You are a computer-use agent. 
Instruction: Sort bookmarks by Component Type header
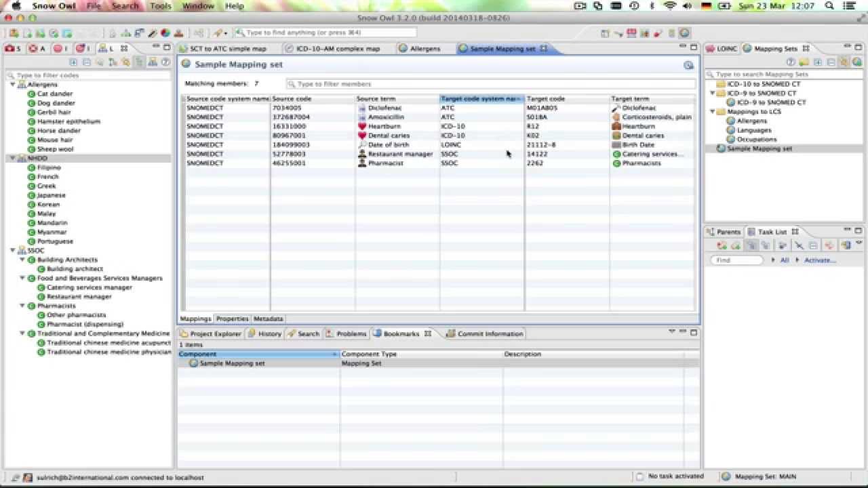coord(421,354)
